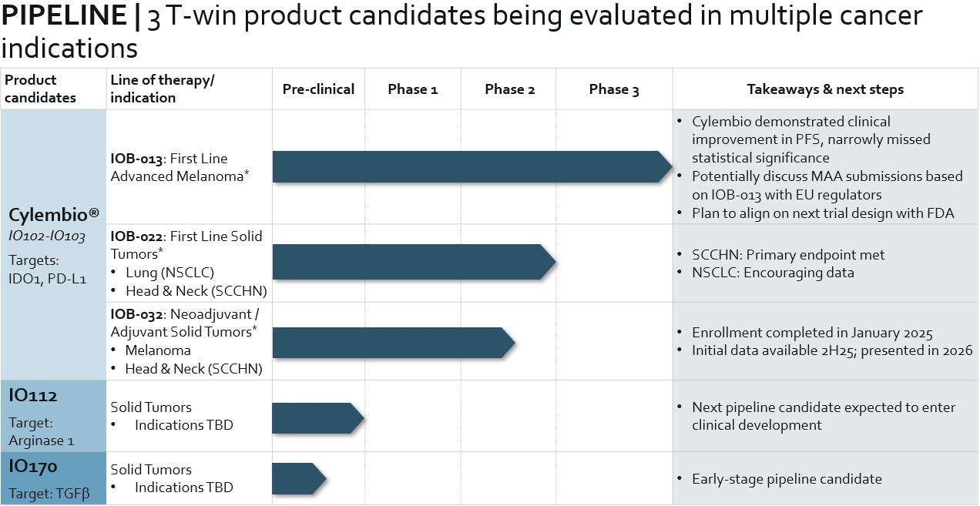Click the Early-stage pipeline candidate text
Viewport: 980px width, 506px height.
point(787,479)
